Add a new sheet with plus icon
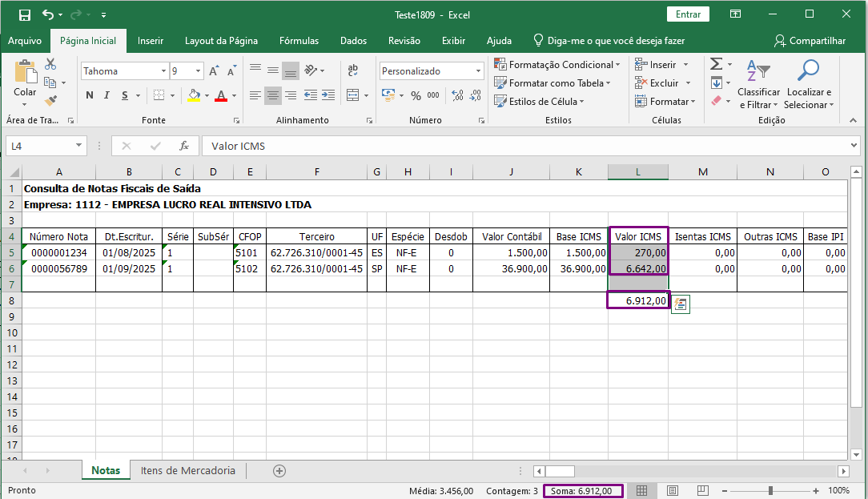The height and width of the screenshot is (499, 868). point(279,471)
